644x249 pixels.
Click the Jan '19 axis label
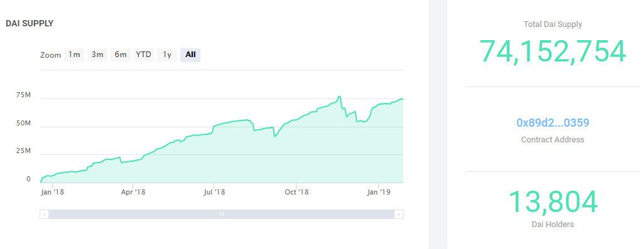click(378, 192)
